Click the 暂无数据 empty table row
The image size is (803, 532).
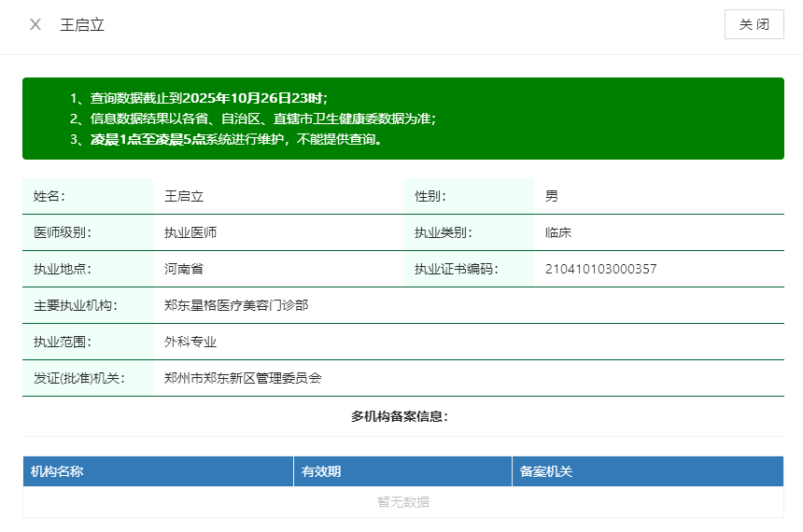point(402,502)
